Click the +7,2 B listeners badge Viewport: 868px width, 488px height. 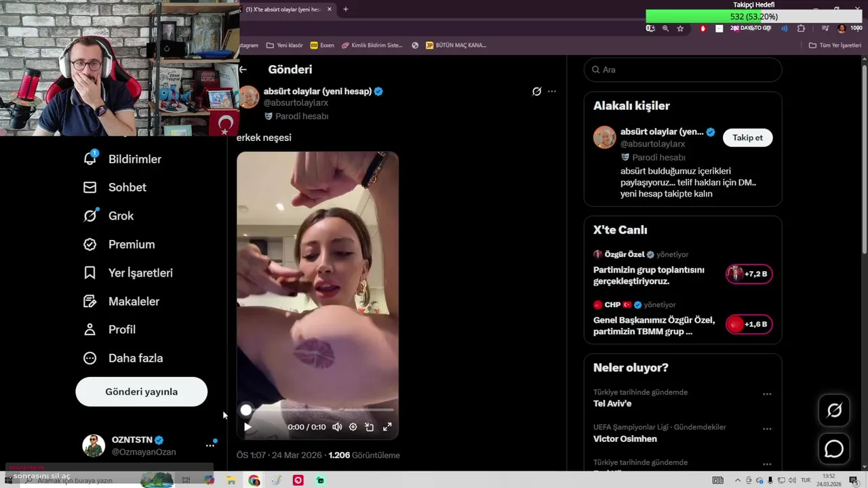coord(749,274)
